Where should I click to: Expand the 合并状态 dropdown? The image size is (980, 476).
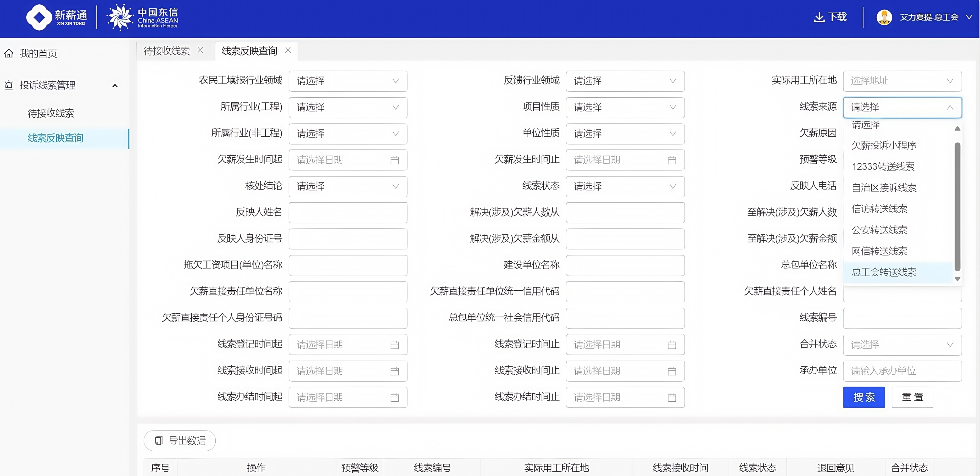(x=902, y=345)
